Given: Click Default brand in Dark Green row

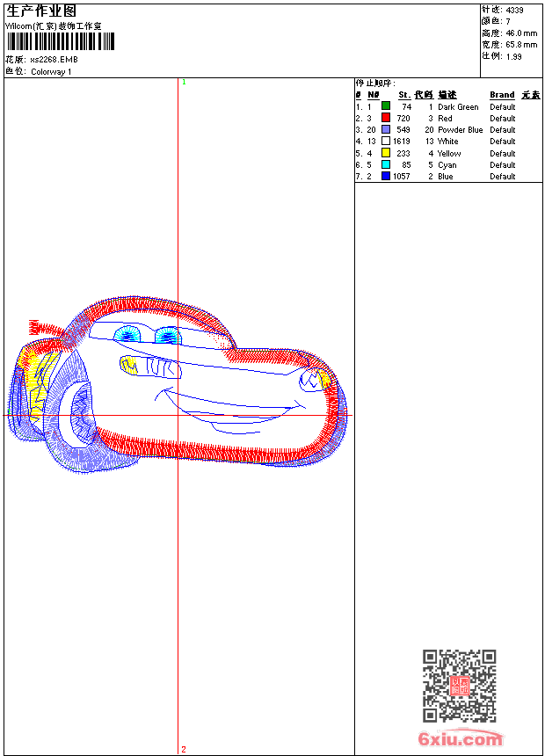Looking at the screenshot, I should pyautogui.click(x=503, y=107).
